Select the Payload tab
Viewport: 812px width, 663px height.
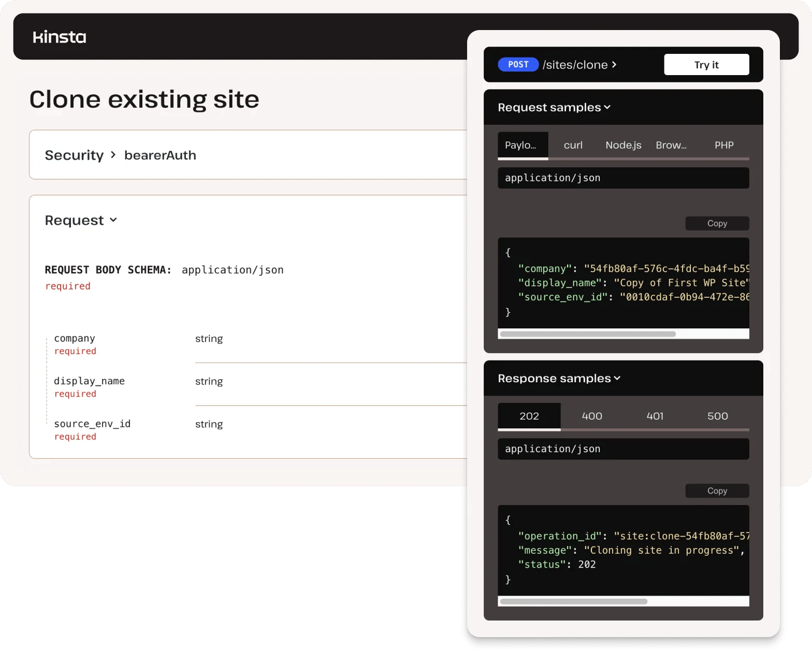(x=523, y=146)
